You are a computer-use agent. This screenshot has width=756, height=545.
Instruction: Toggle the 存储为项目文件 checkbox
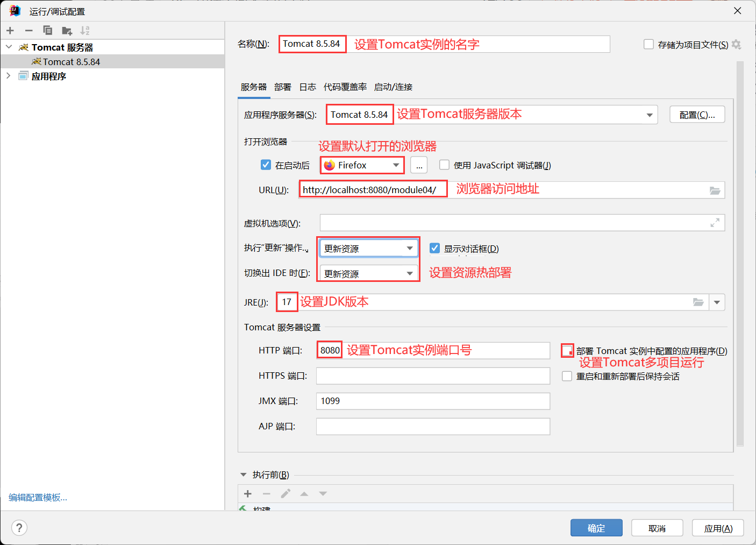point(648,44)
